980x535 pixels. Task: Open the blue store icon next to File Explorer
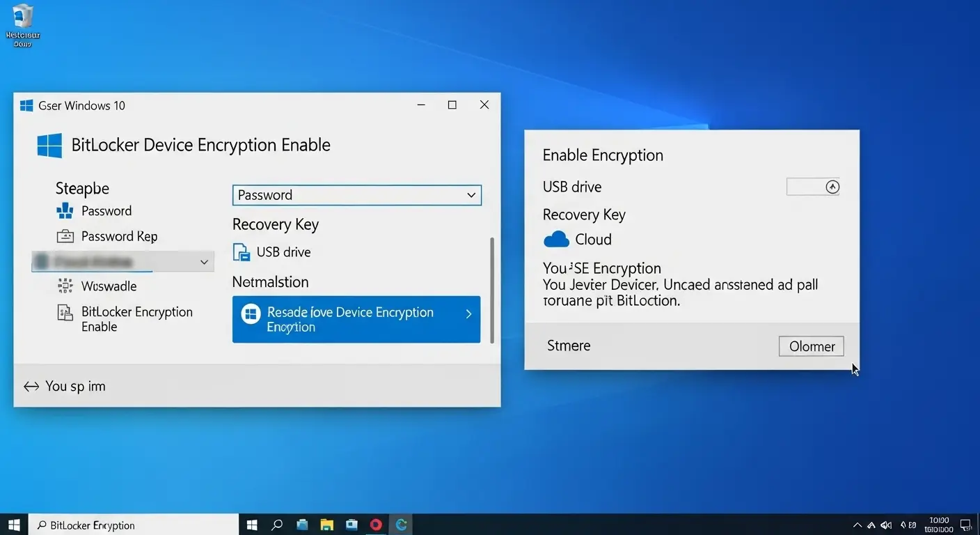coord(351,525)
